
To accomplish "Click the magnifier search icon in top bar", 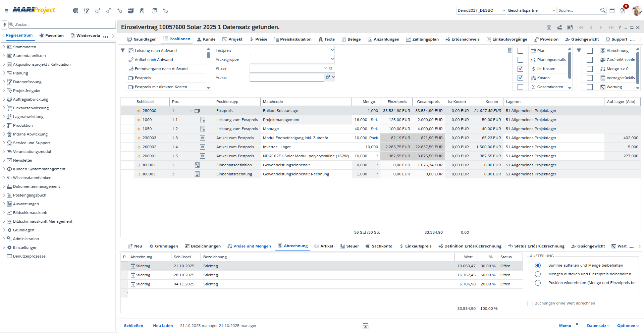I will [603, 10].
